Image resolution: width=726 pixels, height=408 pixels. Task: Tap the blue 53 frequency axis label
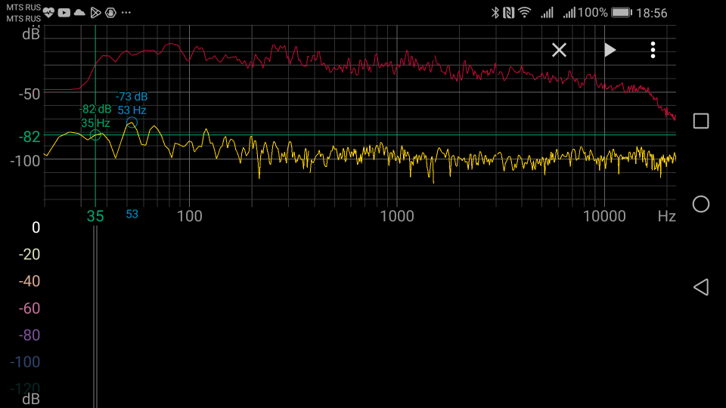point(131,214)
